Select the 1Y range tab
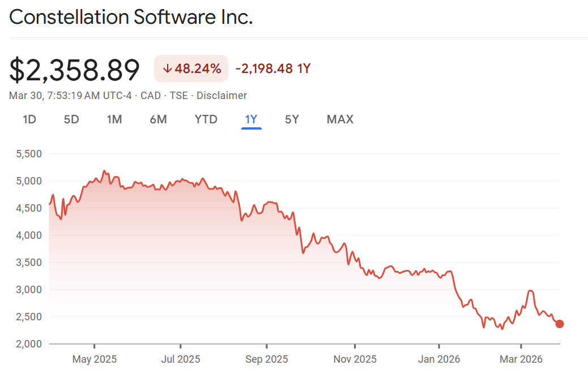This screenshot has width=588, height=374. [251, 119]
